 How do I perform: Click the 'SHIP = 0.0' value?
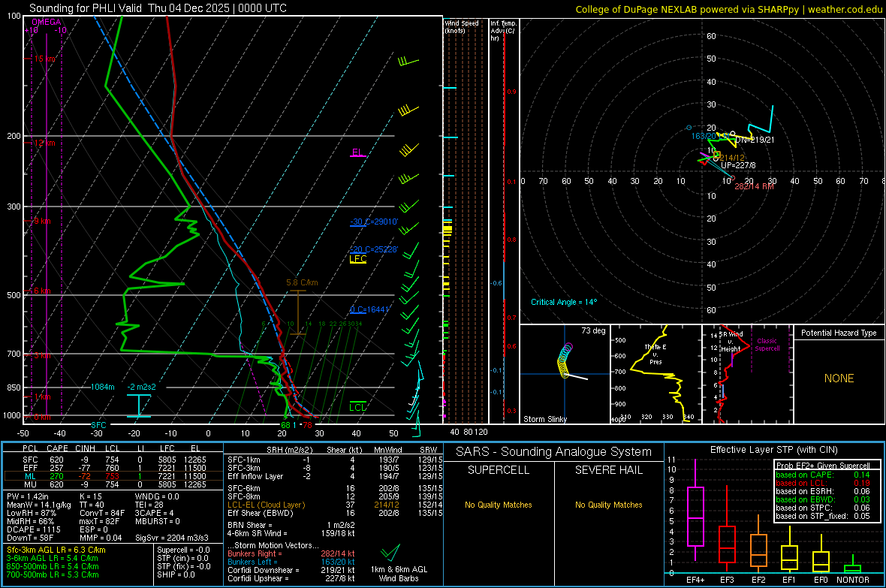176,574
